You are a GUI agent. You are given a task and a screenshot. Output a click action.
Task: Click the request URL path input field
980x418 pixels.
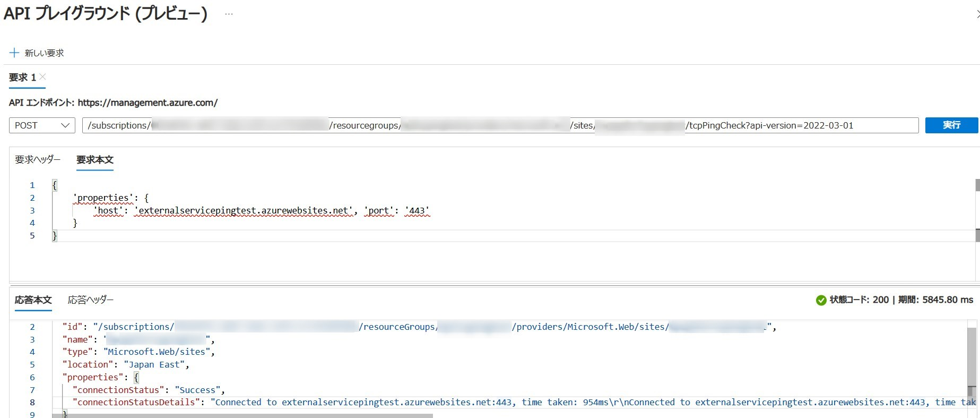(500, 125)
